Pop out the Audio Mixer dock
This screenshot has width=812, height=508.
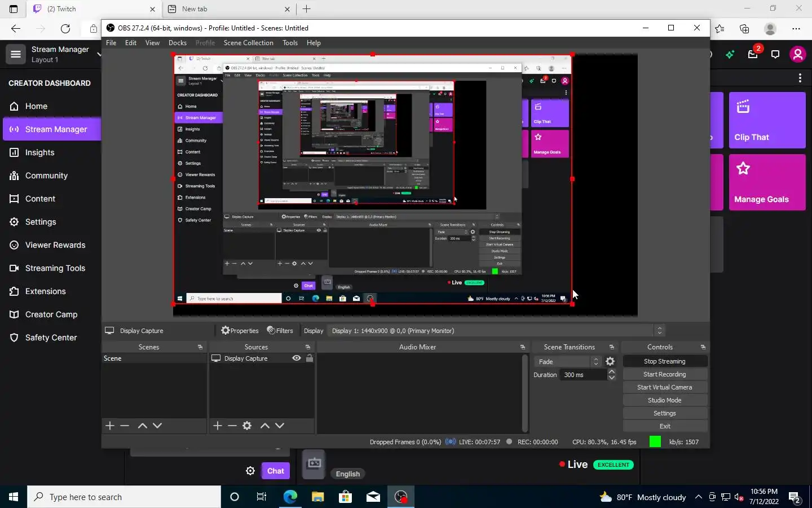tap(523, 347)
